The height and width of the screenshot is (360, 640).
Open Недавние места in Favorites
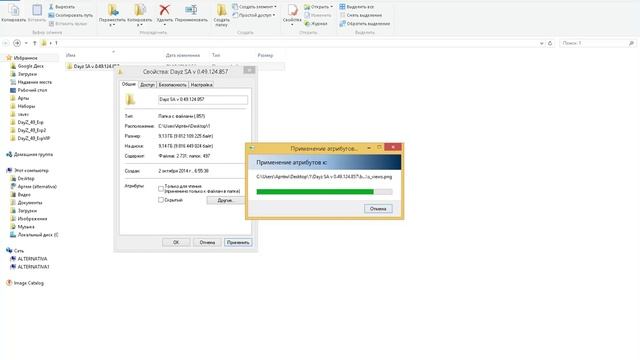pyautogui.click(x=31, y=82)
